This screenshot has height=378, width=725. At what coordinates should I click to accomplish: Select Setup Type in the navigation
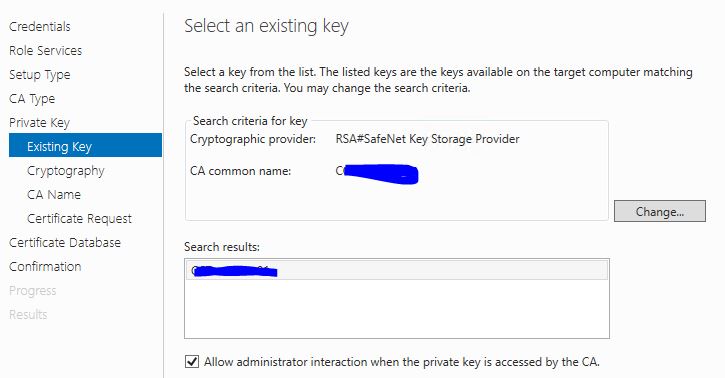tap(40, 75)
